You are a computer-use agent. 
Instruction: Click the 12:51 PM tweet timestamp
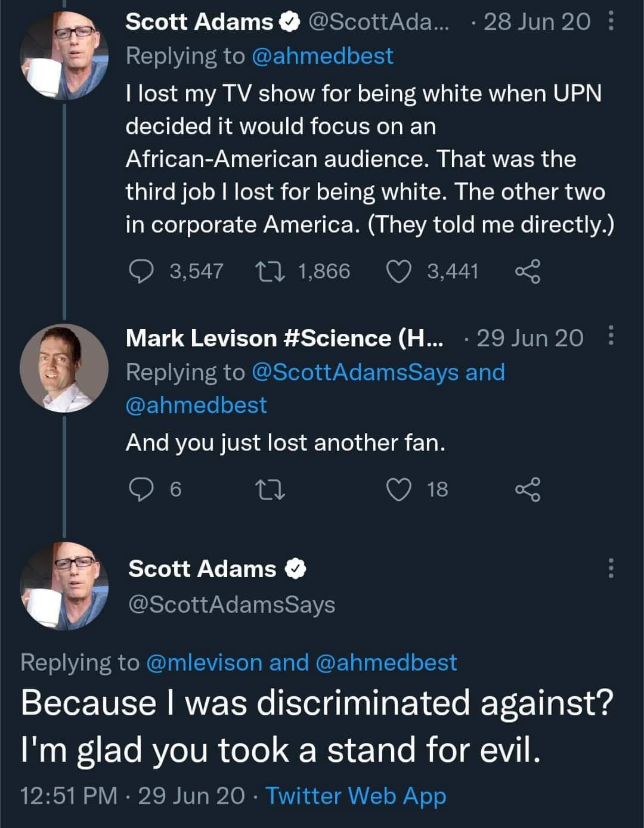[68, 796]
